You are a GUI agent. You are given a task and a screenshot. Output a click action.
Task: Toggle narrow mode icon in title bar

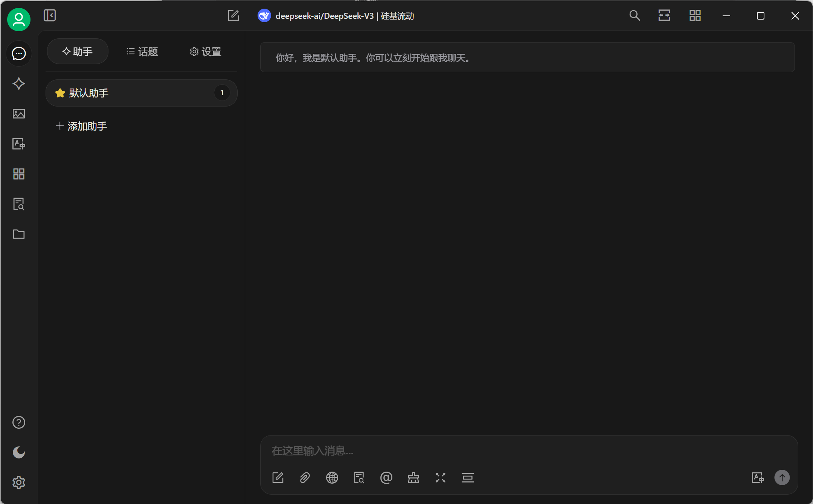click(x=664, y=15)
